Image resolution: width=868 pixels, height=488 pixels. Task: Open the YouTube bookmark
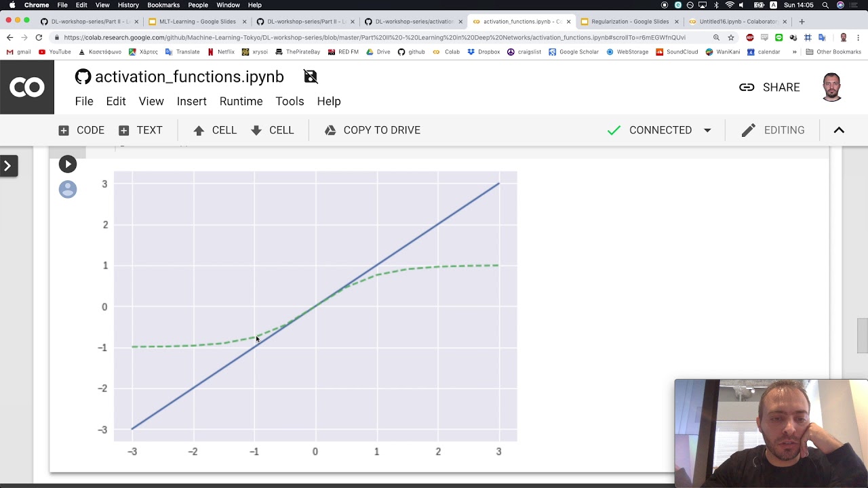point(55,52)
